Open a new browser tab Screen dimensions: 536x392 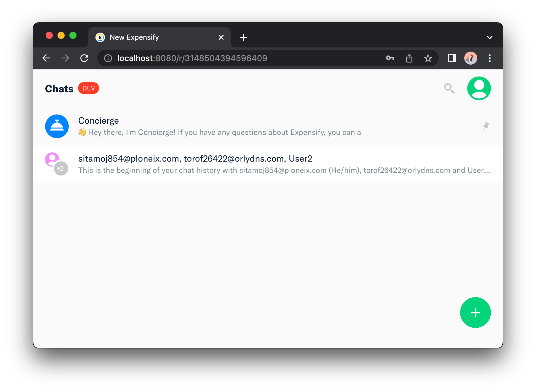[x=244, y=37]
